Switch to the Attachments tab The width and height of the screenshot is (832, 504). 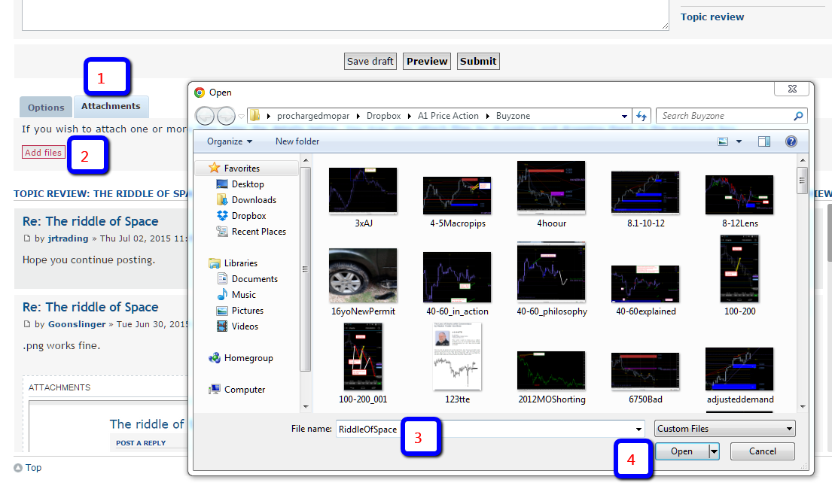[111, 107]
